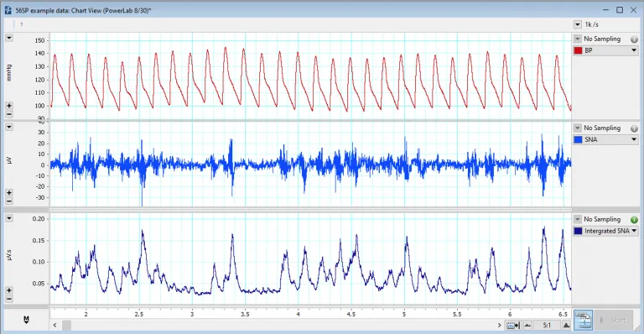The width and height of the screenshot is (644, 334).
Task: Click the -30 value on the SNA amplitude axis
Action: 39,197
